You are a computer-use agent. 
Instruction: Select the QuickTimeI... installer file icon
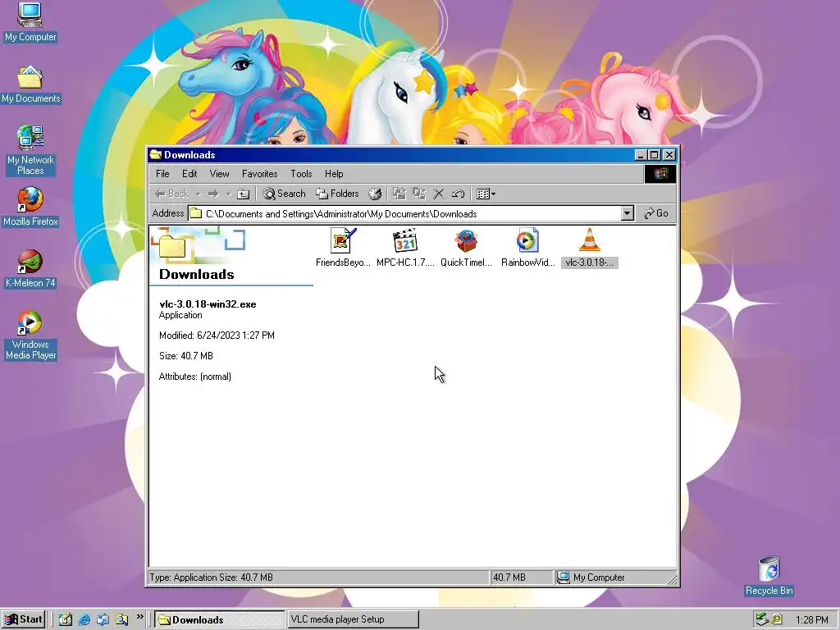coord(466,240)
